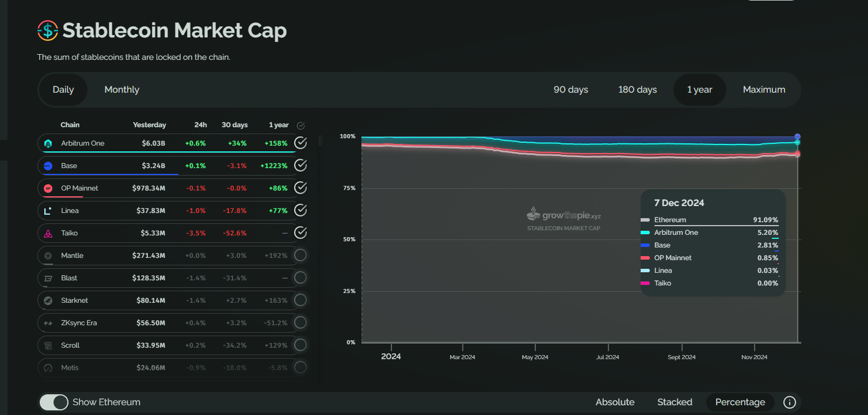Screen dimensions: 868x415
Task: Click the Stablecoin Market Cap dollar icon
Action: pyautogui.click(x=48, y=31)
